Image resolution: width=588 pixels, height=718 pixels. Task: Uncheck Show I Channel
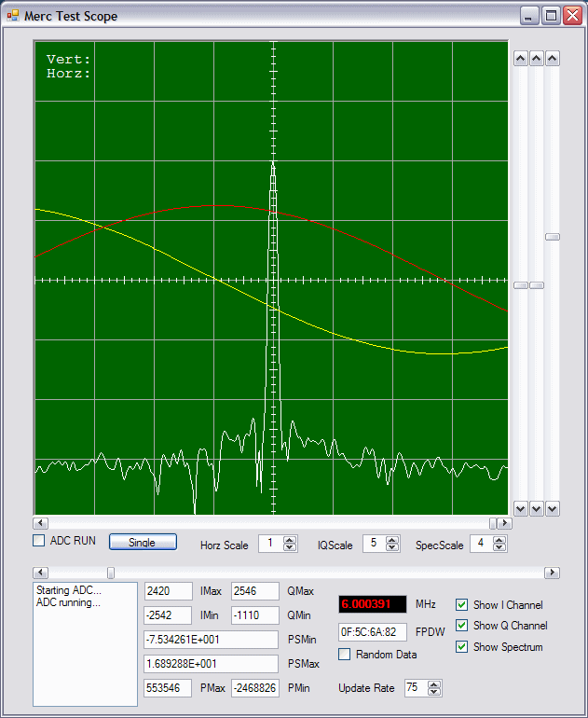click(462, 605)
